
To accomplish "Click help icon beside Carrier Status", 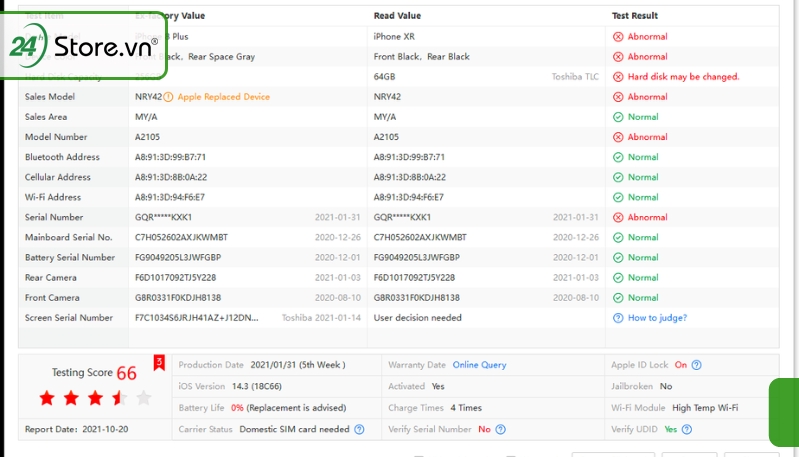I will click(359, 429).
